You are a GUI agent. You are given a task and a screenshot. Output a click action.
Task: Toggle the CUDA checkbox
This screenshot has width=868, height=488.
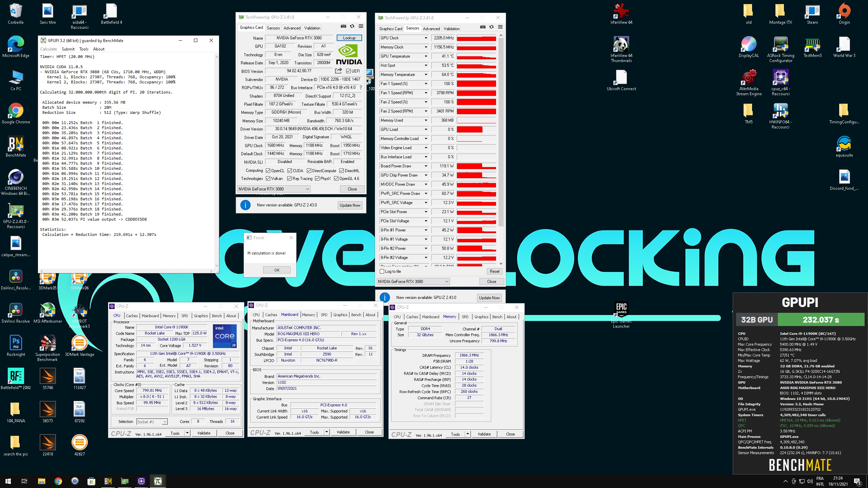[x=290, y=171]
